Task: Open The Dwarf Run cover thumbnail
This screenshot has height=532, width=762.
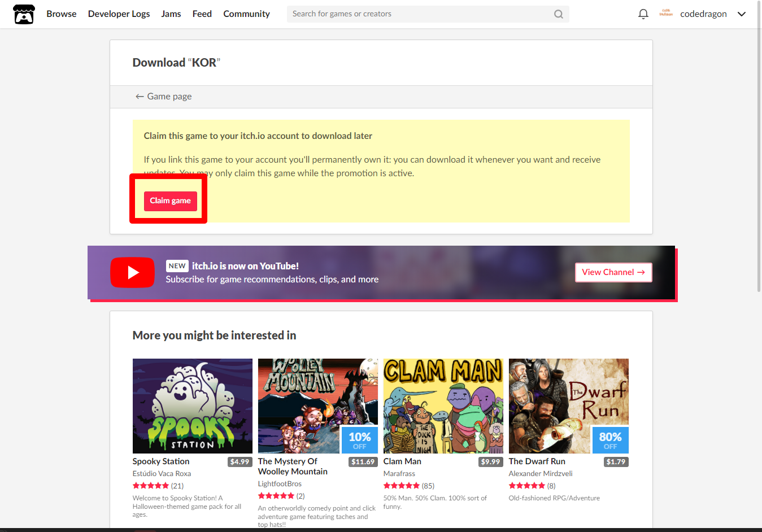Action: tap(569, 406)
